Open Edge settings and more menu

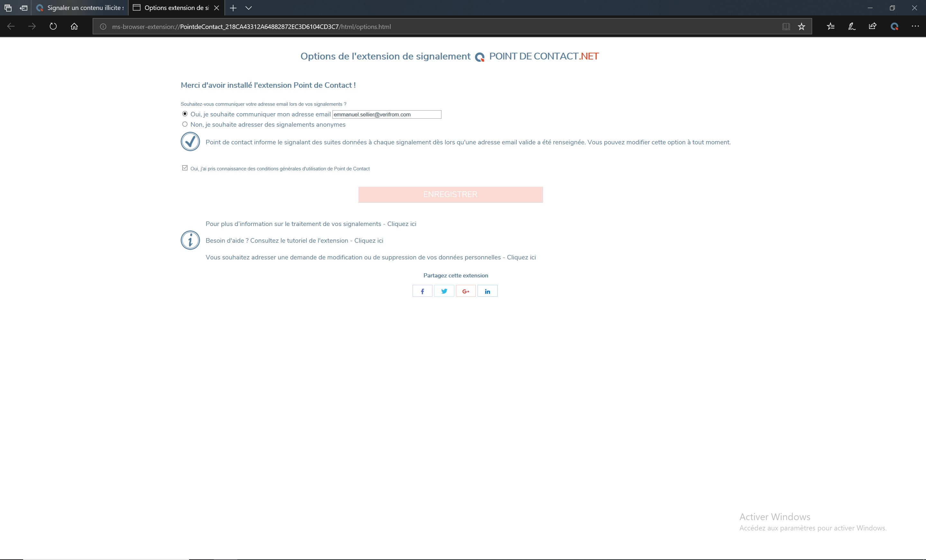tap(915, 26)
